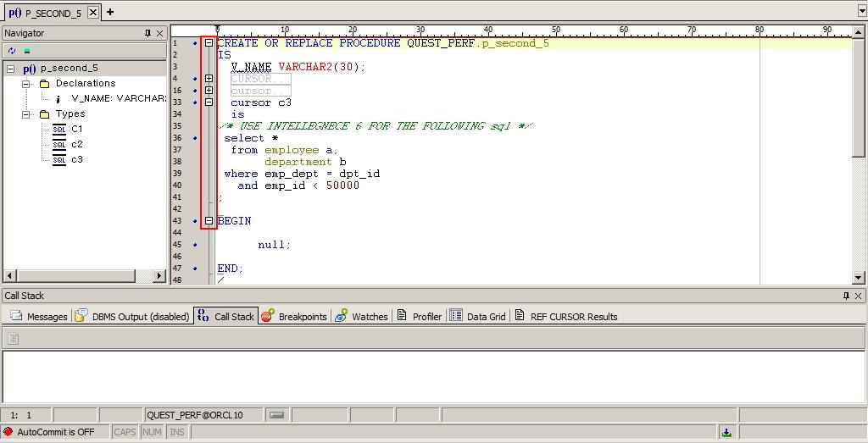Pin the Call Stack panel

tap(846, 296)
